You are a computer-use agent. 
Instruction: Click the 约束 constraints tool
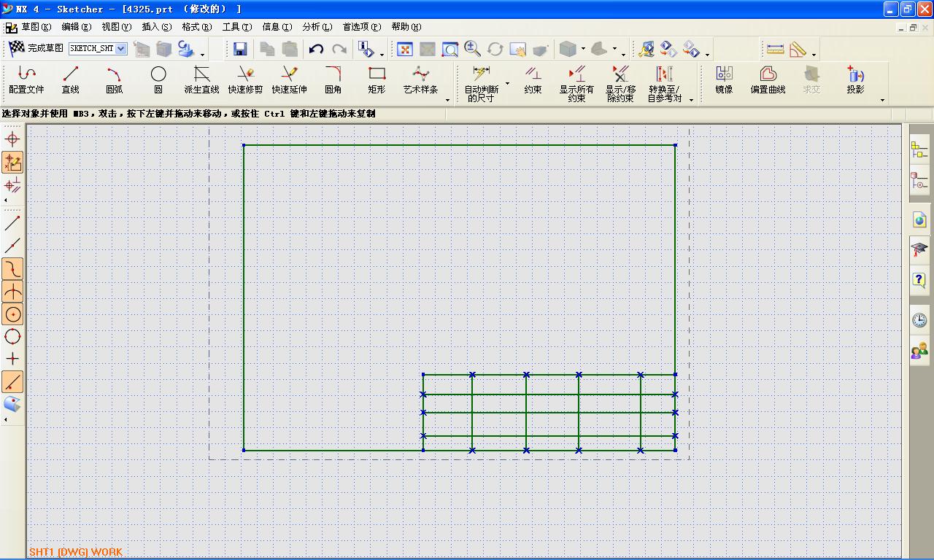[533, 80]
